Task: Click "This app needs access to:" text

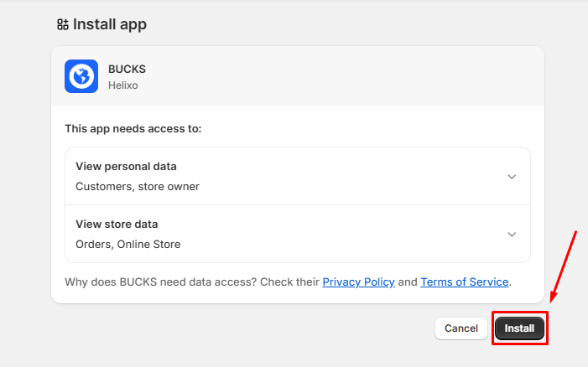Action: [133, 129]
